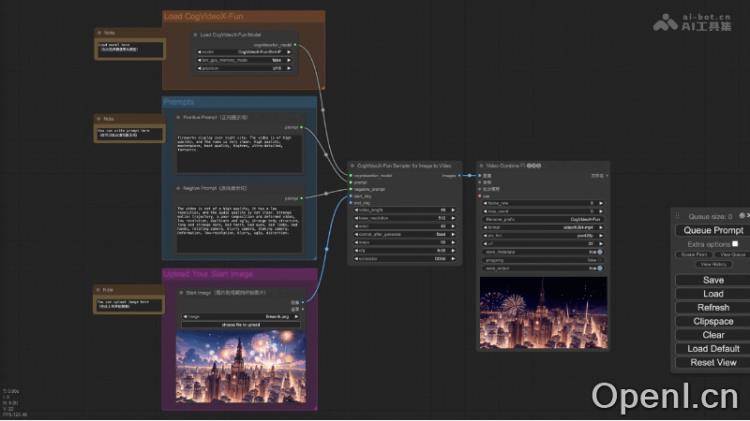750x421 pixels.
Task: Click the Start Image node collapse dot
Action: click(180, 293)
